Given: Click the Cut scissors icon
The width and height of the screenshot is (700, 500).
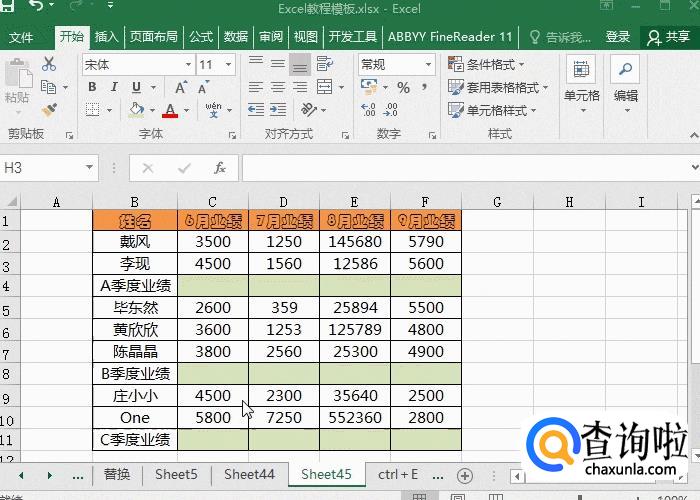Looking at the screenshot, I should tap(49, 64).
